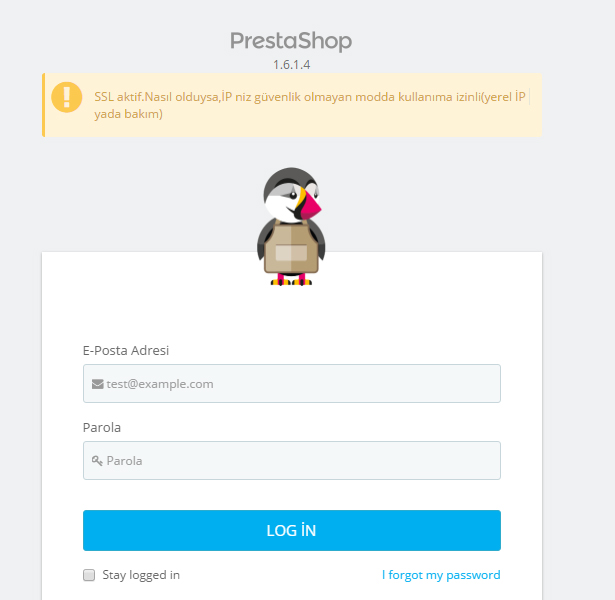
Task: Submit with the blue LOG İN button
Action: tap(292, 530)
